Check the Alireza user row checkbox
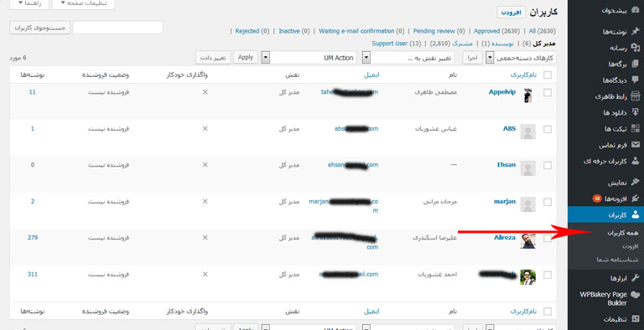644x330 pixels. coord(548,238)
